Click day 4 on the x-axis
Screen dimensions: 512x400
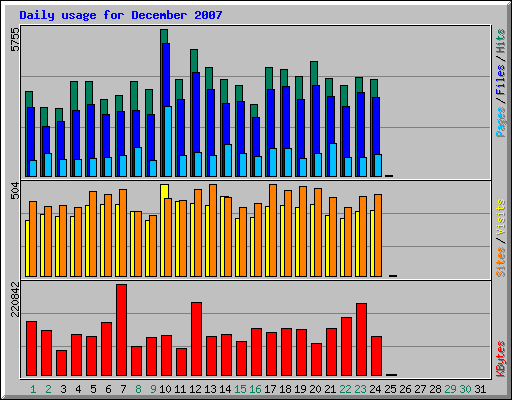pos(78,389)
